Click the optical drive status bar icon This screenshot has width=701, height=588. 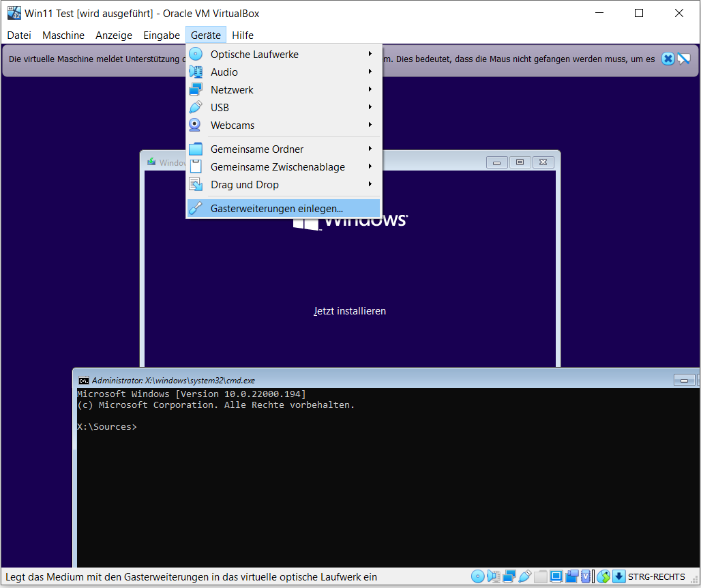tap(478, 577)
